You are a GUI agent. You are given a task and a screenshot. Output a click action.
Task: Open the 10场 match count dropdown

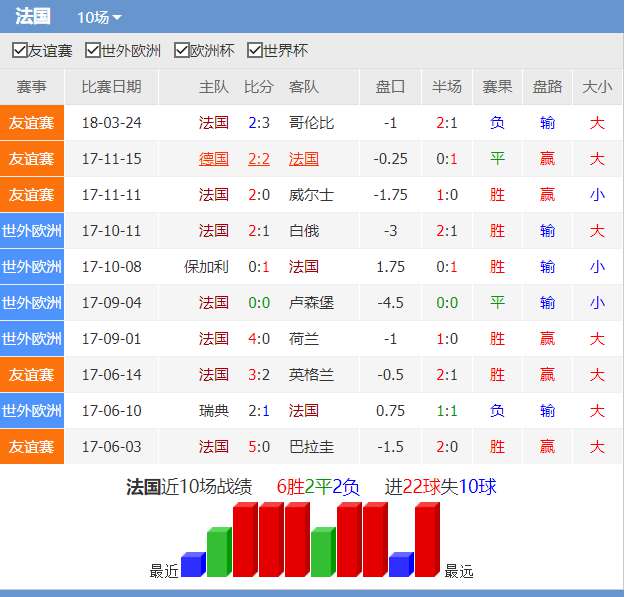(99, 18)
